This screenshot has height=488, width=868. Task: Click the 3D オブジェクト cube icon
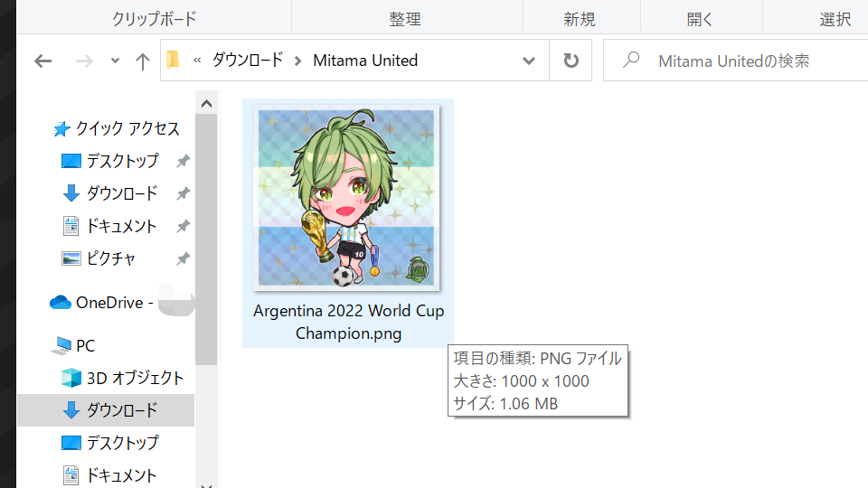[x=71, y=378]
